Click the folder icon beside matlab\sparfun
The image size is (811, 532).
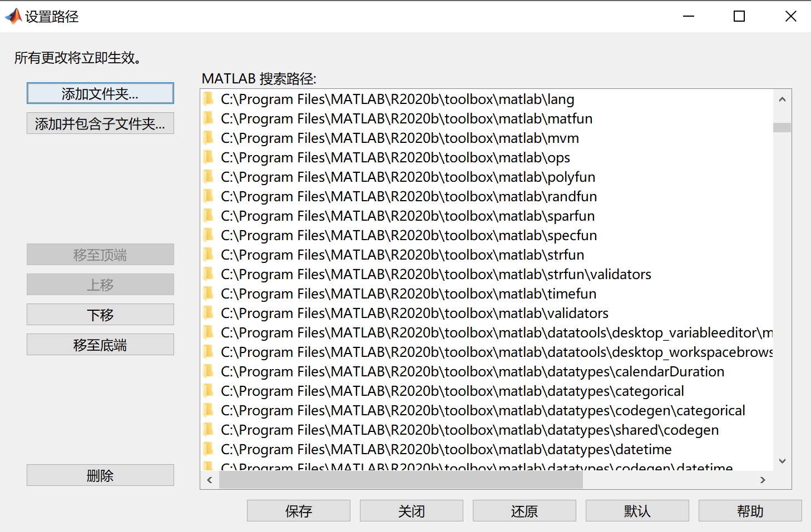[209, 216]
